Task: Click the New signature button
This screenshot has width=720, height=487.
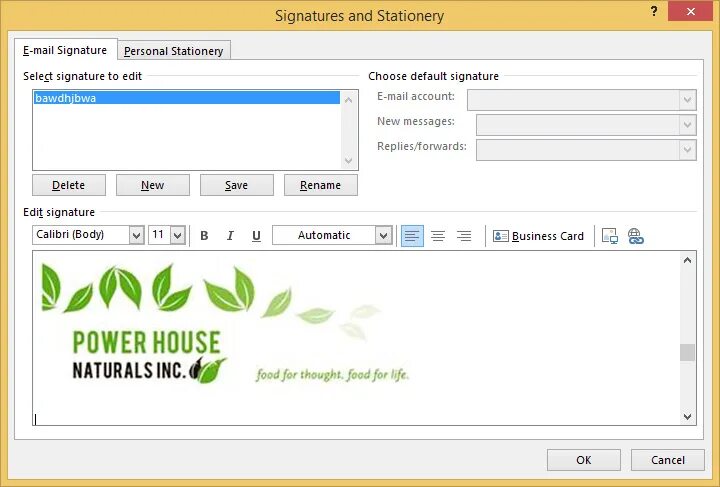Action: (x=152, y=185)
